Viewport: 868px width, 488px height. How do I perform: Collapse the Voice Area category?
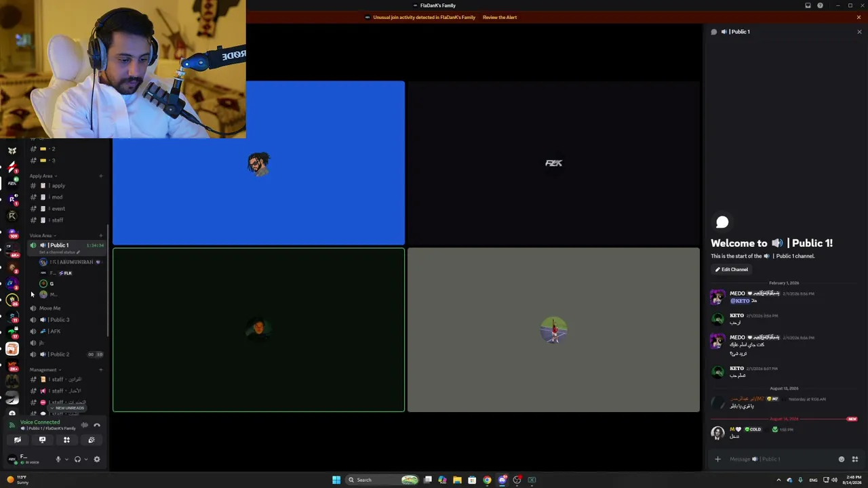[x=43, y=235]
